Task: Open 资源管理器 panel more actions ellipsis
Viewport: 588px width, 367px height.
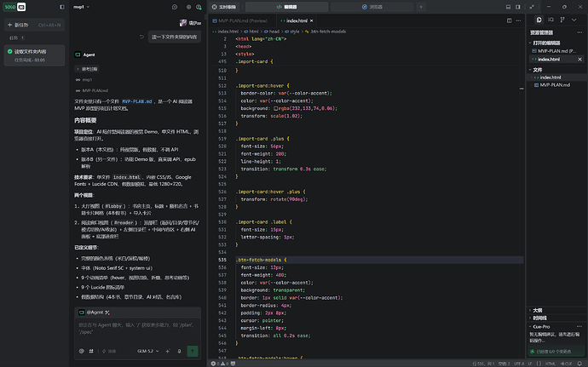Action: point(579,32)
